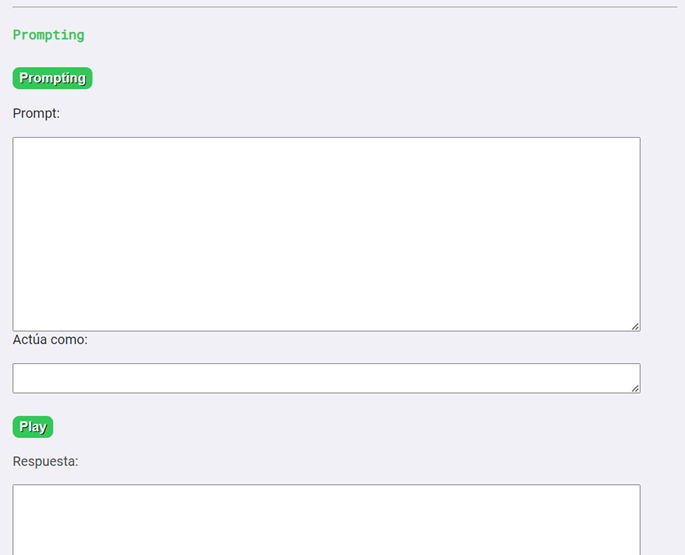This screenshot has height=555, width=685.
Task: Click the green Prompting section heading
Action: 48,35
